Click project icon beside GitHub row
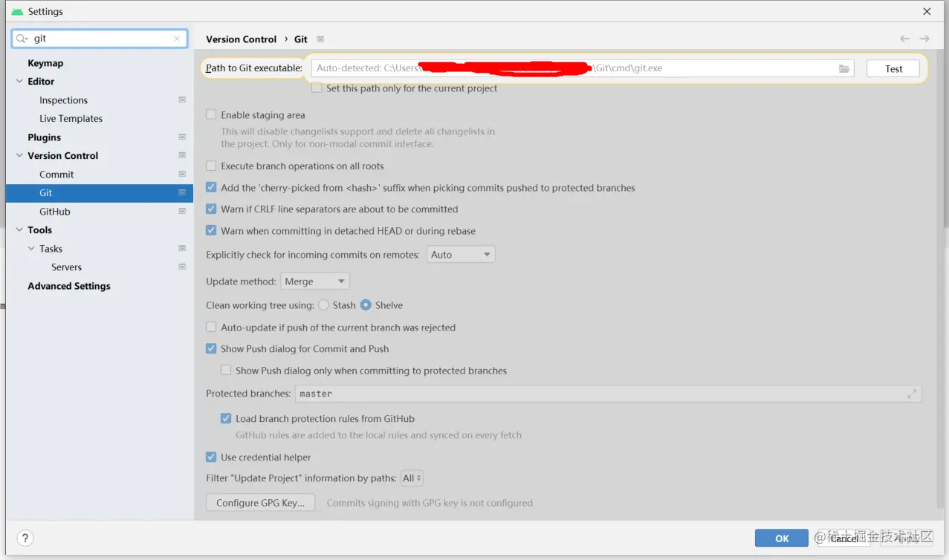949x560 pixels. (x=182, y=211)
